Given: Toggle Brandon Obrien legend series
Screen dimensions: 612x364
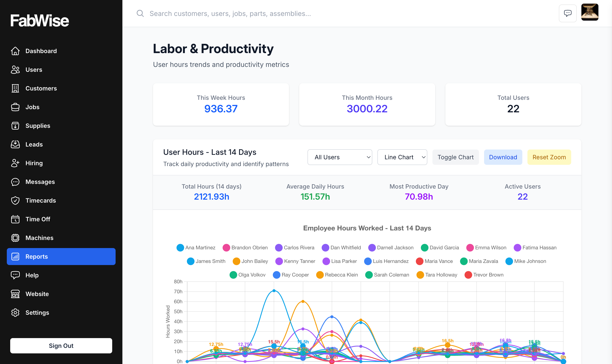Looking at the screenshot, I should pos(245,247).
